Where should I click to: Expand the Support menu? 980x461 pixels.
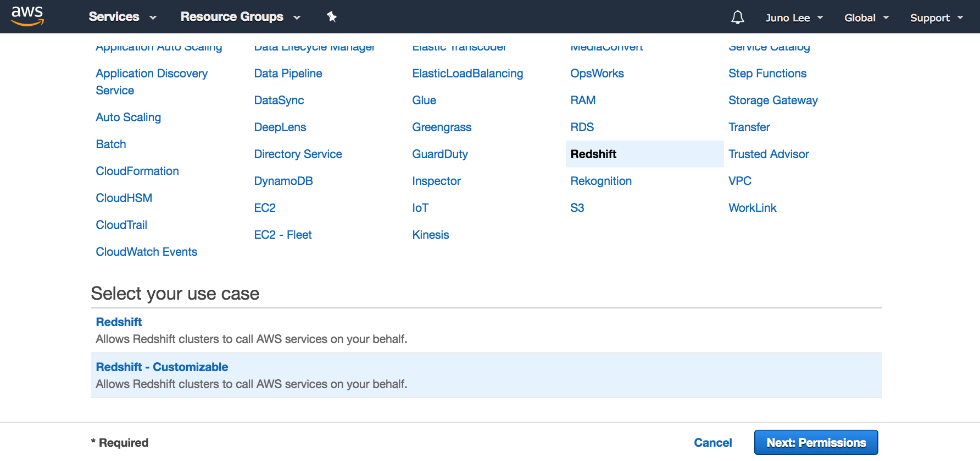pos(937,18)
